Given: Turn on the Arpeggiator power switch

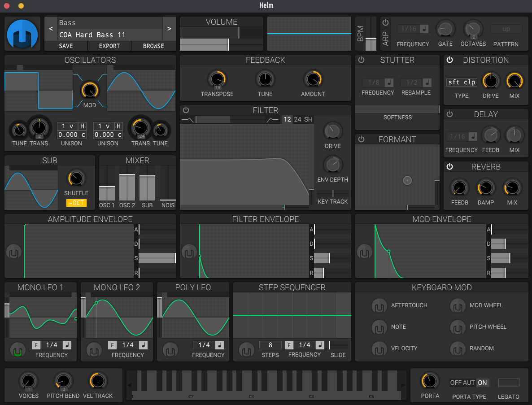Looking at the screenshot, I should pyautogui.click(x=385, y=22).
